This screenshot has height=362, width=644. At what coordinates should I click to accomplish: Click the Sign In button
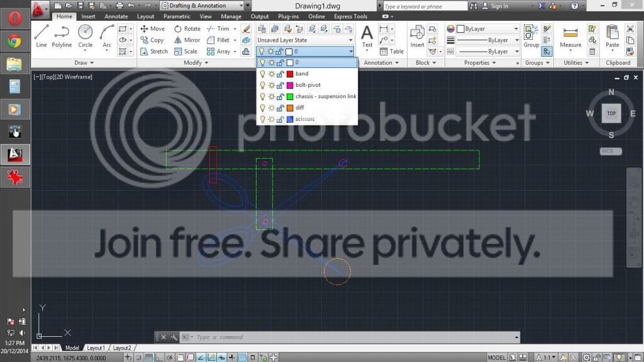[x=499, y=6]
